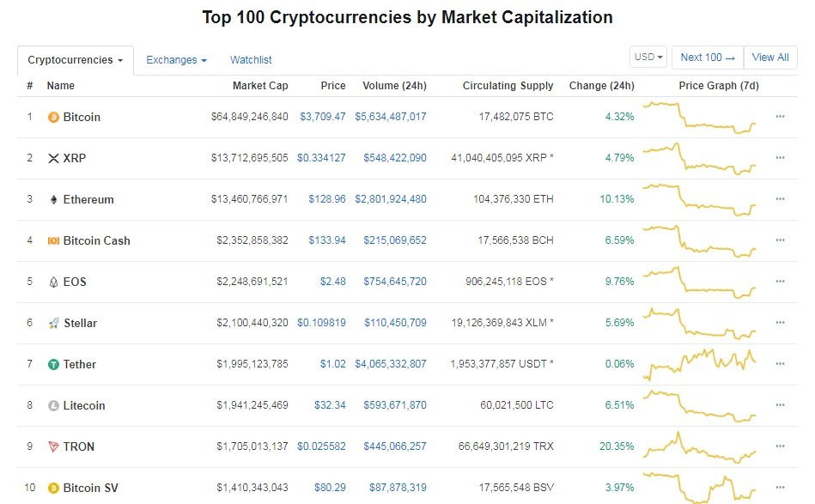815x504 pixels.
Task: Open the Cryptocurrencies dropdown tab
Action: tap(75, 60)
